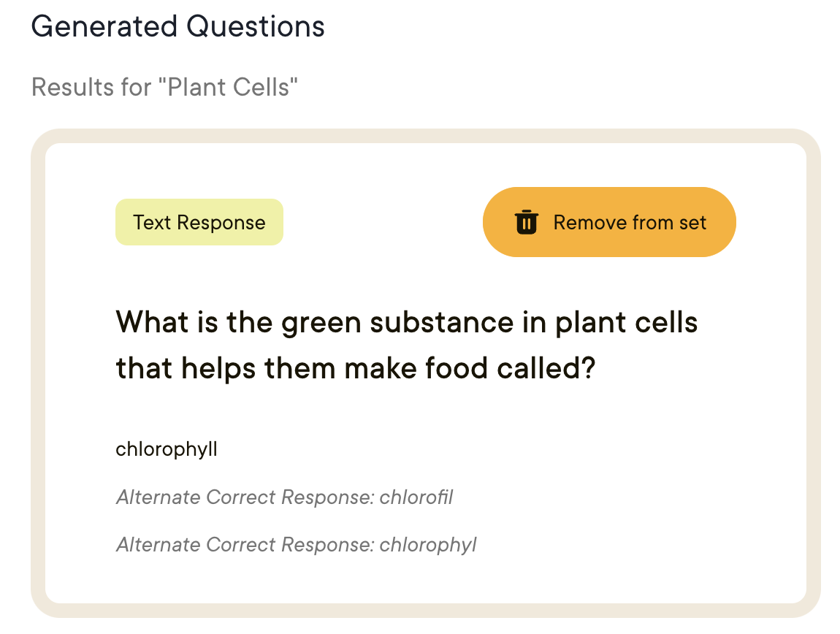Click the correct answer chlorophyll

click(x=167, y=448)
